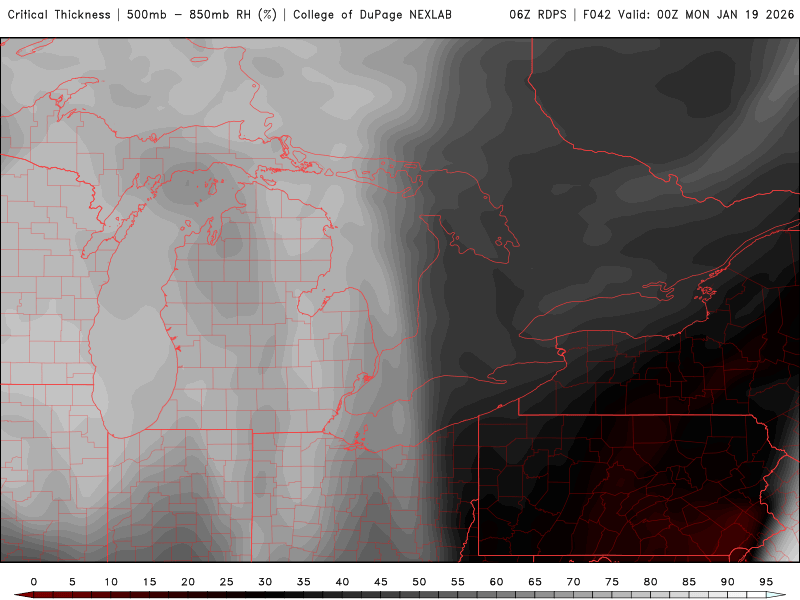Click the 'College of DuPage NEXLAB' text
800x600 pixels.
tap(372, 15)
